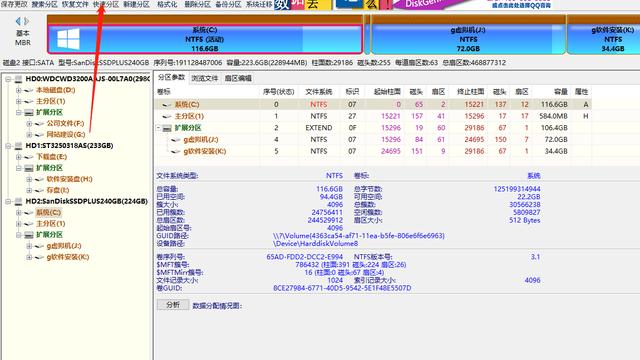Image resolution: width=640 pixels, height=360 pixels.
Task: Select 主分区(1) under HD0 in the tree
Action: [x=51, y=101]
